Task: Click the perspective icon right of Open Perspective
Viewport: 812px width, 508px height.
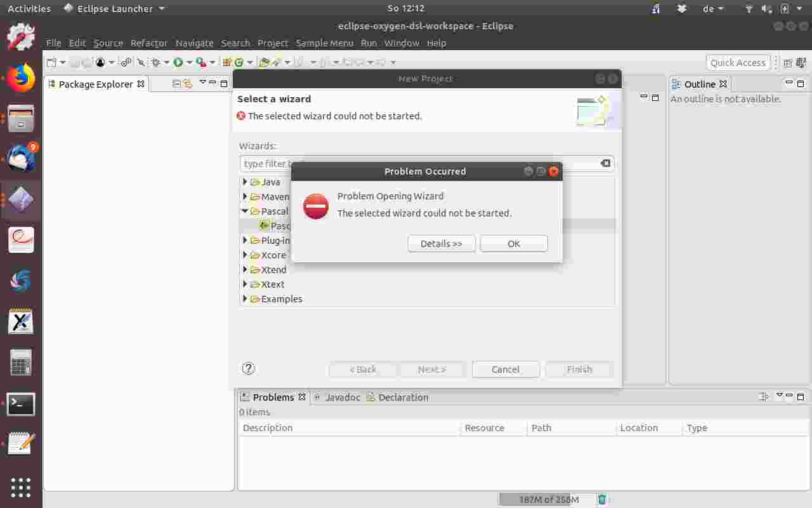Action: coord(801,62)
